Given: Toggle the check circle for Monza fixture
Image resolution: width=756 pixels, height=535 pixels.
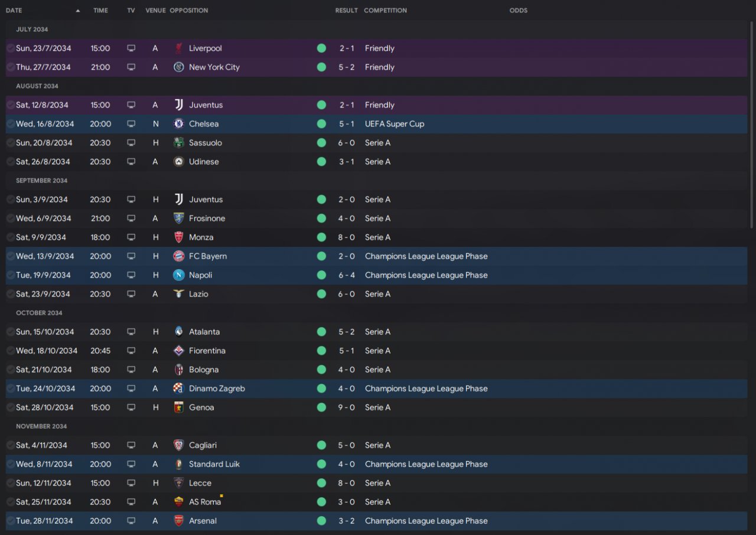Looking at the screenshot, I should 11,237.
